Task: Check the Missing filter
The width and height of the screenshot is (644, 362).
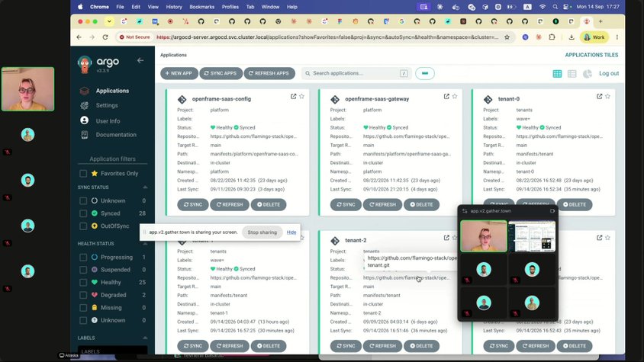Action: pyautogui.click(x=83, y=308)
